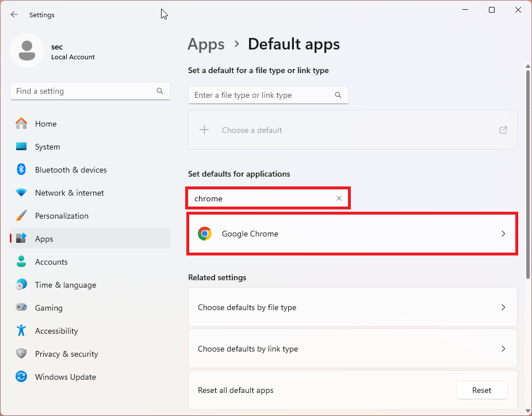Image resolution: width=532 pixels, height=416 pixels.
Task: Expand Choose defaults by link type
Action: click(353, 349)
